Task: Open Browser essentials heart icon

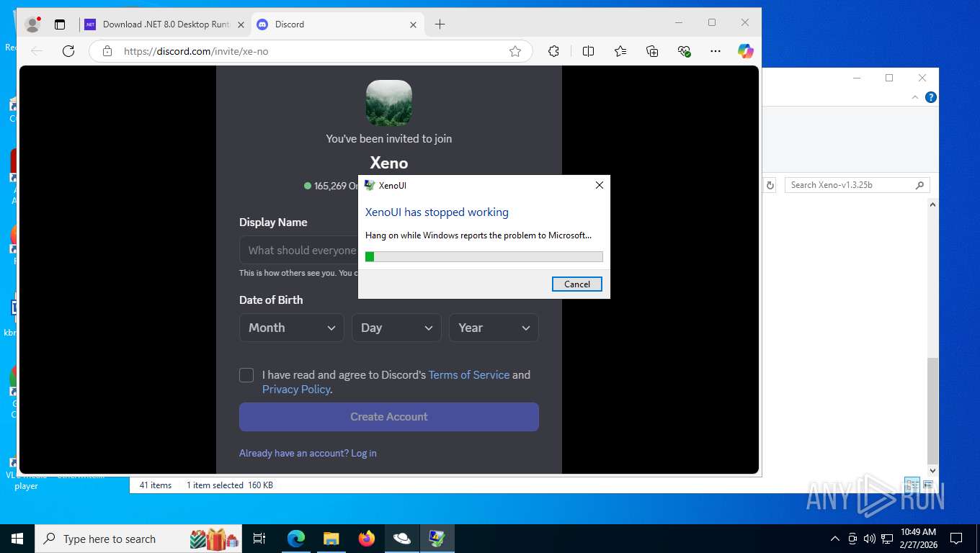Action: point(685,51)
